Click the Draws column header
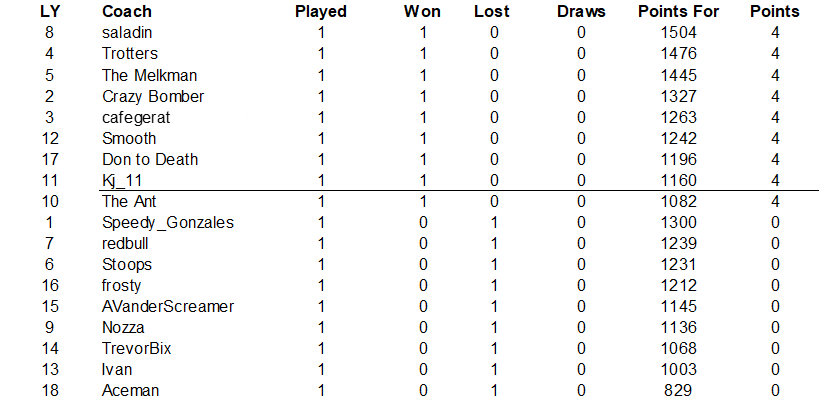The image size is (820, 402). click(581, 12)
